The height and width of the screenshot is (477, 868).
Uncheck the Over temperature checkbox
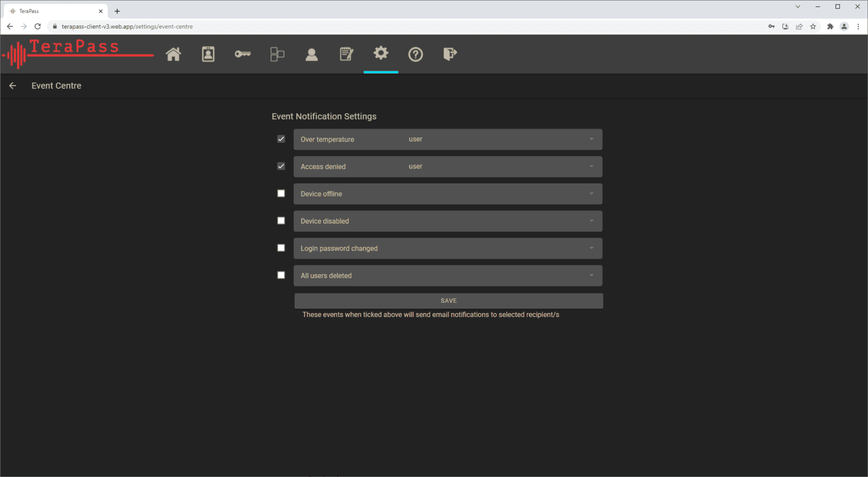[x=281, y=139]
